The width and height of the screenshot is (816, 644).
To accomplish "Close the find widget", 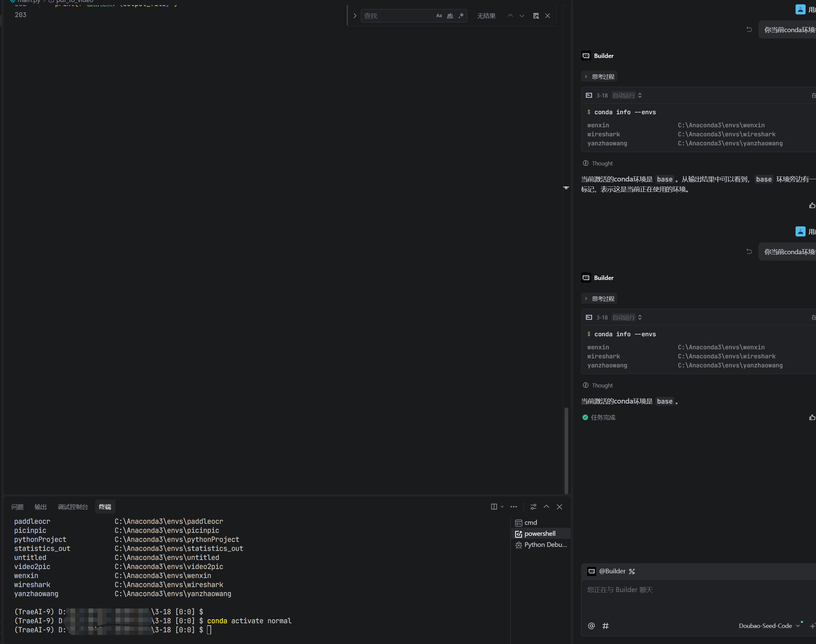I will pos(547,16).
